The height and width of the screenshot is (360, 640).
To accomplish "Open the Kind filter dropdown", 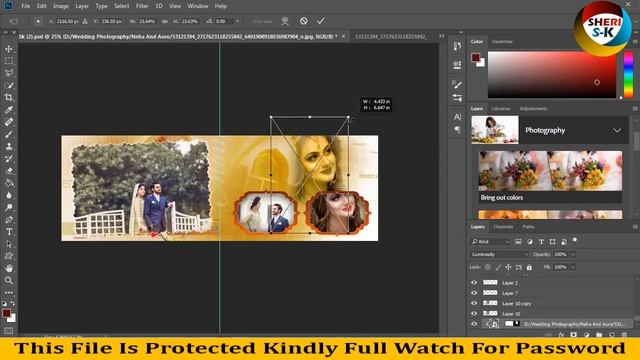I will [x=490, y=242].
